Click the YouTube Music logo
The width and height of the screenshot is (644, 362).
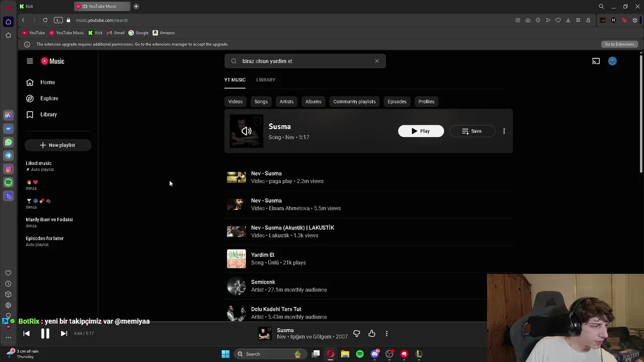(x=53, y=61)
